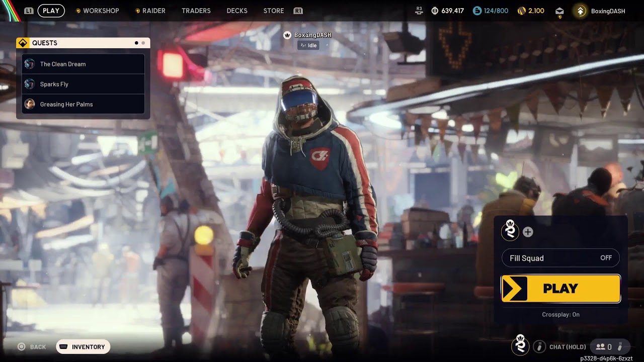The height and width of the screenshot is (362, 644).
Task: Open the friends list icon showing 0
Action: click(x=603, y=347)
